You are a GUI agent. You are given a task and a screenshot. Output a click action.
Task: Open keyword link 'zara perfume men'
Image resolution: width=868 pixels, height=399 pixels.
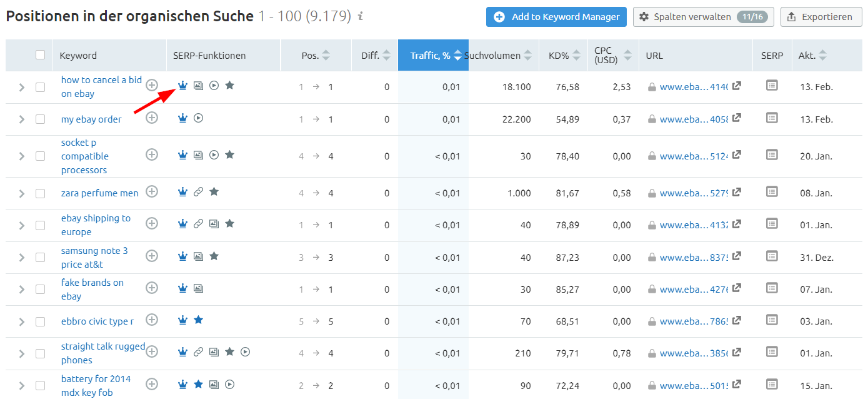click(100, 193)
